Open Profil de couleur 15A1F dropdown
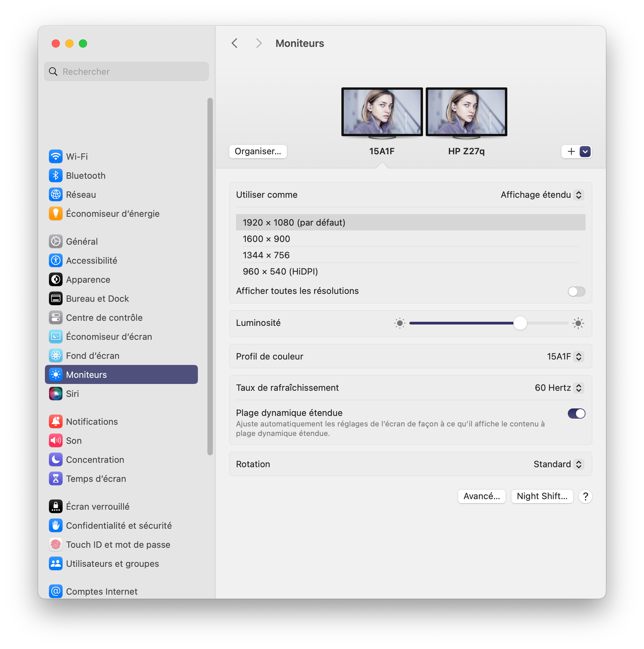The width and height of the screenshot is (644, 649). 565,356
